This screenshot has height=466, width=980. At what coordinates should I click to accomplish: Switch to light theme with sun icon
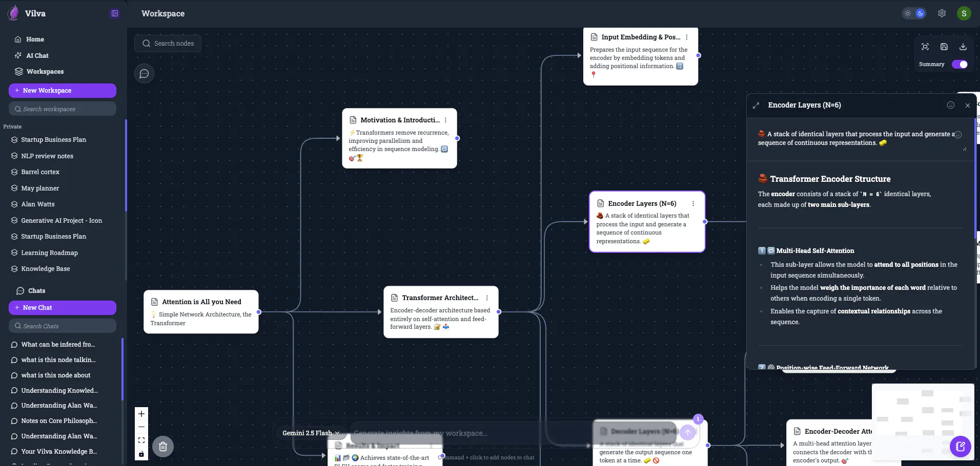click(x=908, y=14)
